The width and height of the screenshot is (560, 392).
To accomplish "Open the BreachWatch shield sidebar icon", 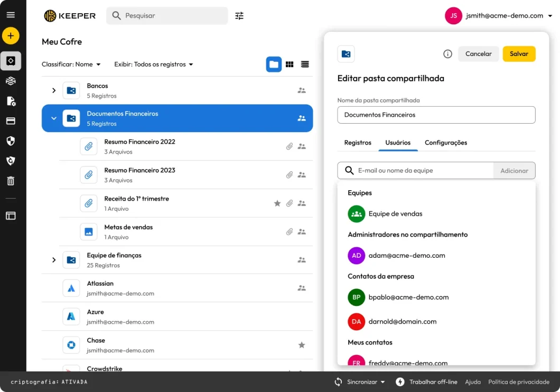I will click(x=11, y=161).
